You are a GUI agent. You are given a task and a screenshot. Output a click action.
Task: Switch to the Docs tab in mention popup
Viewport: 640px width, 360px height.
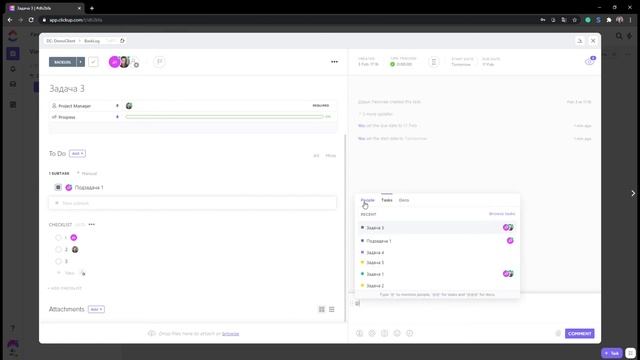tap(404, 200)
